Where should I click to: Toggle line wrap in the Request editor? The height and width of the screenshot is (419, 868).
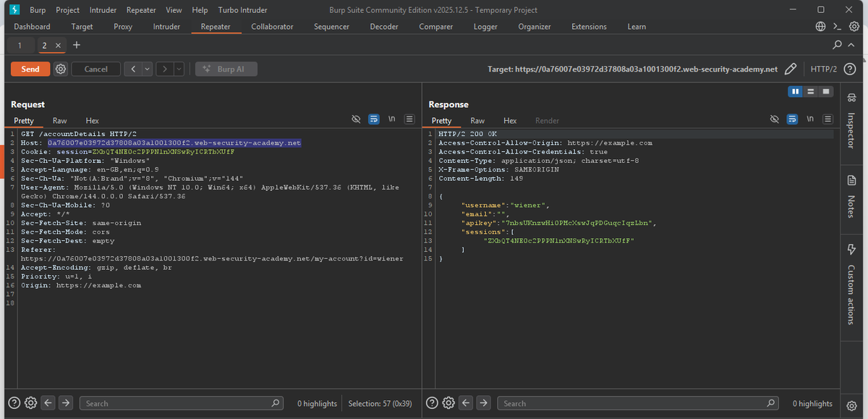(374, 119)
